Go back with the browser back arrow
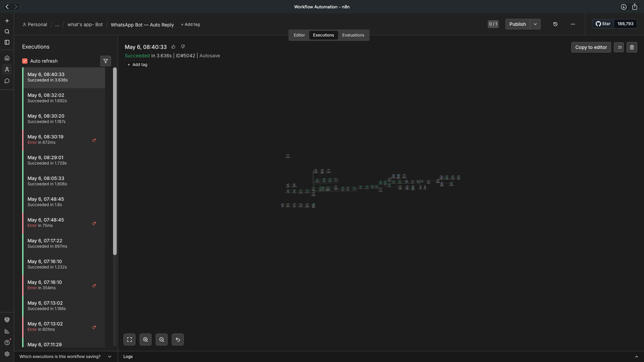The height and width of the screenshot is (362, 644). point(7,7)
